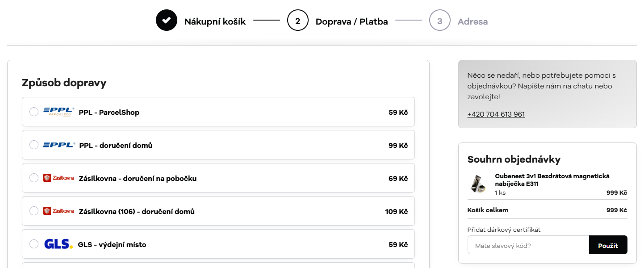Screen dimensions: 644x268
Task: Select the PPL - doručení domů shipping radio
Action: point(33,144)
